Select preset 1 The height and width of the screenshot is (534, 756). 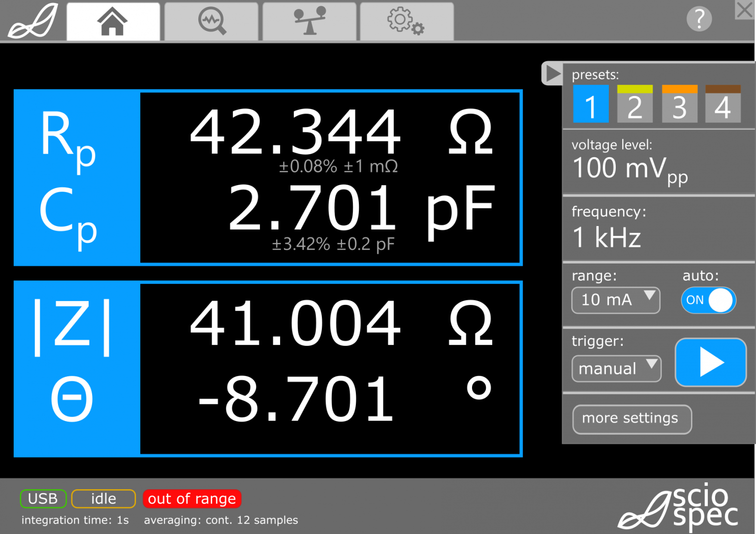click(591, 104)
